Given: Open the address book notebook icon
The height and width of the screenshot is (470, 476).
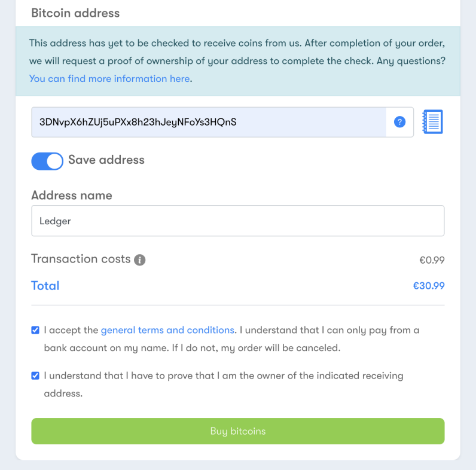Looking at the screenshot, I should pos(432,122).
